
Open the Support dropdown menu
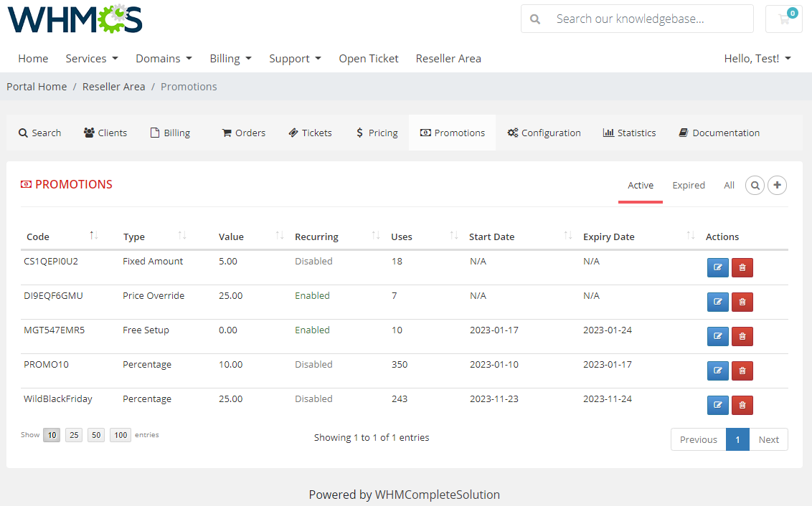click(295, 58)
